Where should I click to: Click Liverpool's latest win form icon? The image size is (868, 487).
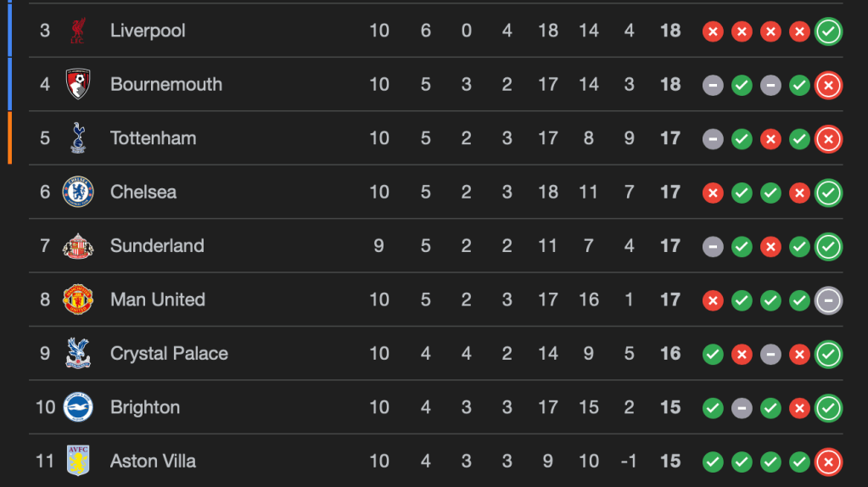pos(828,31)
